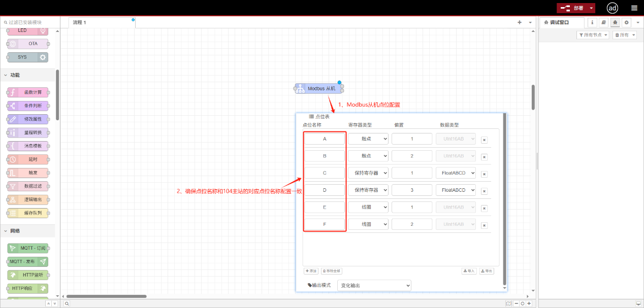The width and height of the screenshot is (644, 308).
Task: Select the MQTT-订阅 node in 网络 section
Action: tap(28, 248)
